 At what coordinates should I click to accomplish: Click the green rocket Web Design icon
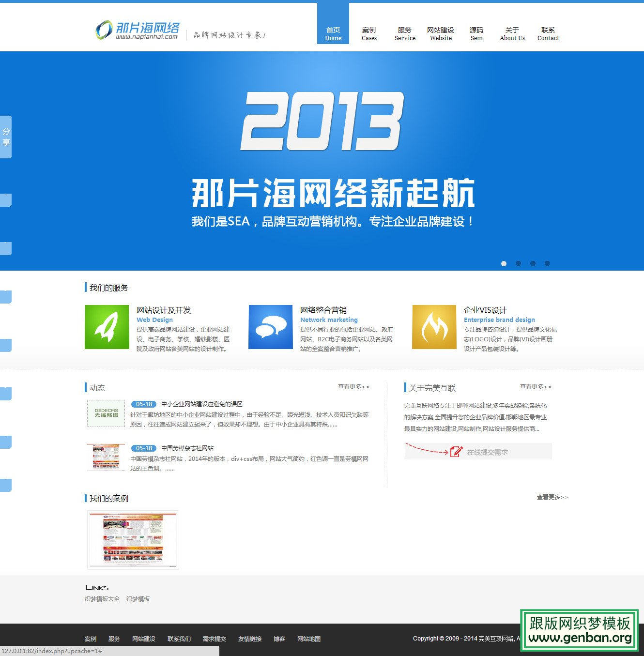(107, 327)
